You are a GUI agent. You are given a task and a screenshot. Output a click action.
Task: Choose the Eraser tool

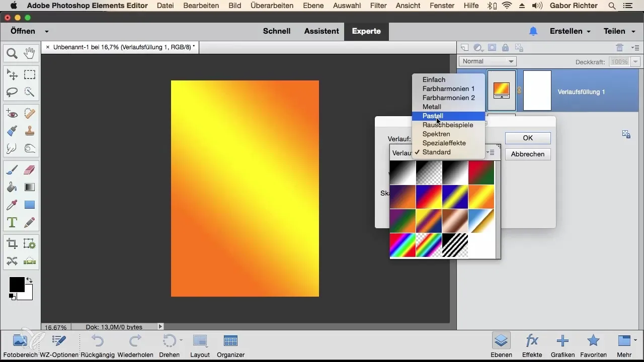(30, 170)
